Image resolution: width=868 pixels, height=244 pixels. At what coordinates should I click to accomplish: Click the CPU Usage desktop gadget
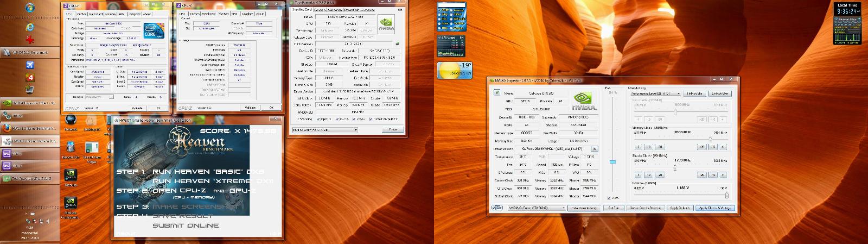pos(451,47)
